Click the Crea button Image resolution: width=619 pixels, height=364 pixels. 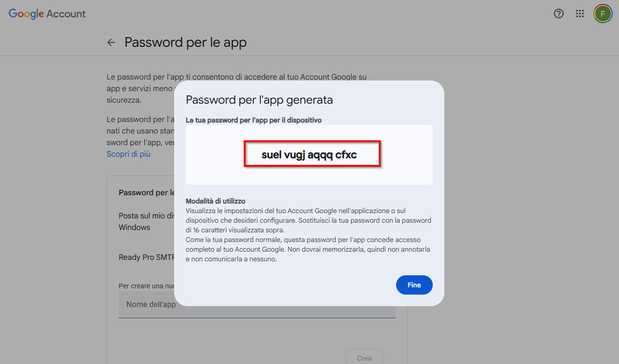(364, 358)
